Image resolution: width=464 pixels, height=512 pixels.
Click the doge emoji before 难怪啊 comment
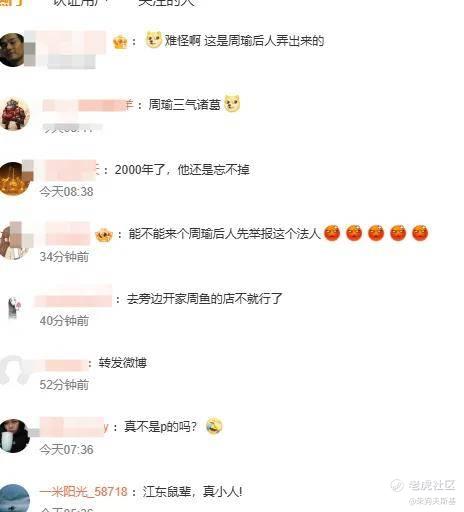pyautogui.click(x=154, y=39)
